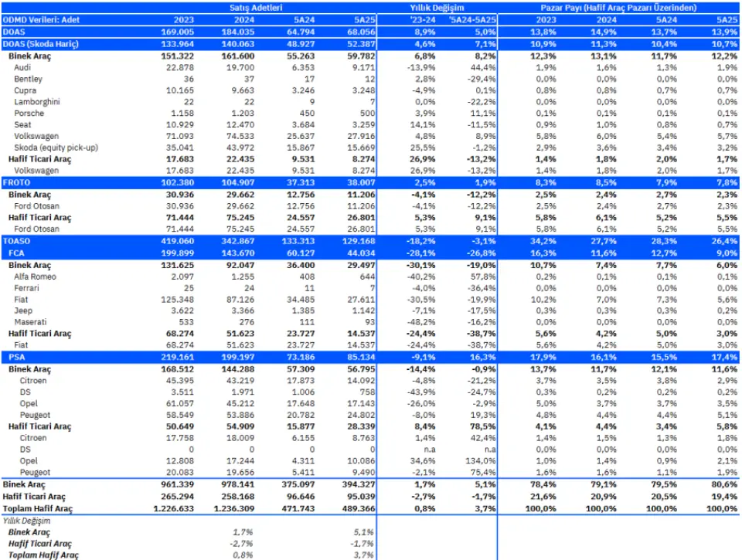This screenshot has height=560, width=742.
Task: Select Opel passenger 2023 value 61.057
Action: pyautogui.click(x=180, y=403)
